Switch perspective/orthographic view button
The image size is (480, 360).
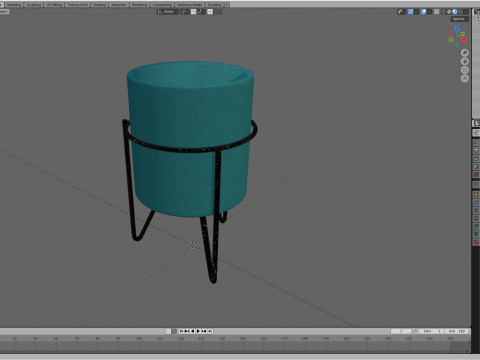(465, 79)
